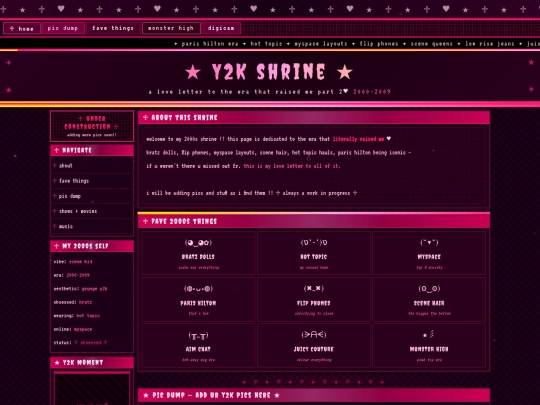This screenshot has height=405, width=540.
Task: Click the Y2K SHRINE title text
Action: [269, 72]
